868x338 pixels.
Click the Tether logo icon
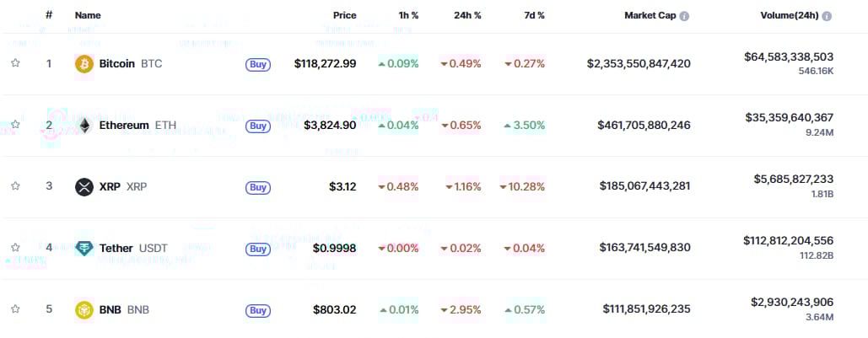84,249
